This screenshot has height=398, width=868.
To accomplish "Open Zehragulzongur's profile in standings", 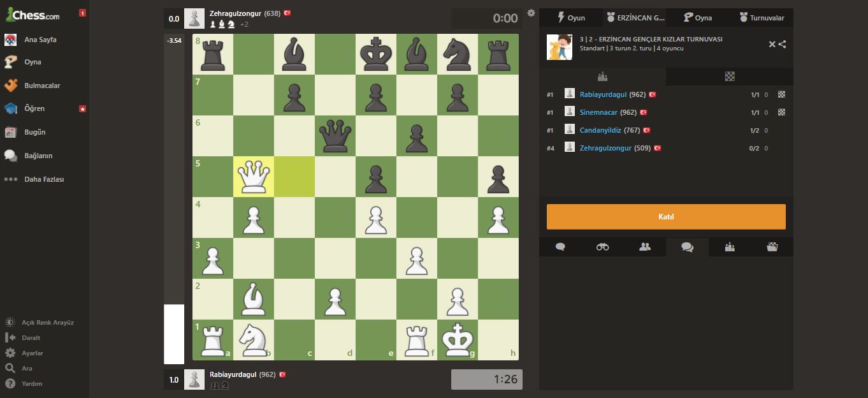I will (x=605, y=148).
